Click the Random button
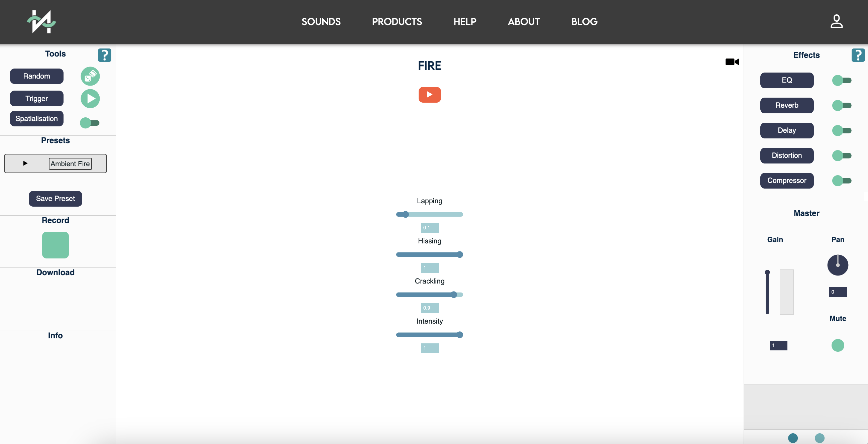868x444 pixels. (37, 76)
